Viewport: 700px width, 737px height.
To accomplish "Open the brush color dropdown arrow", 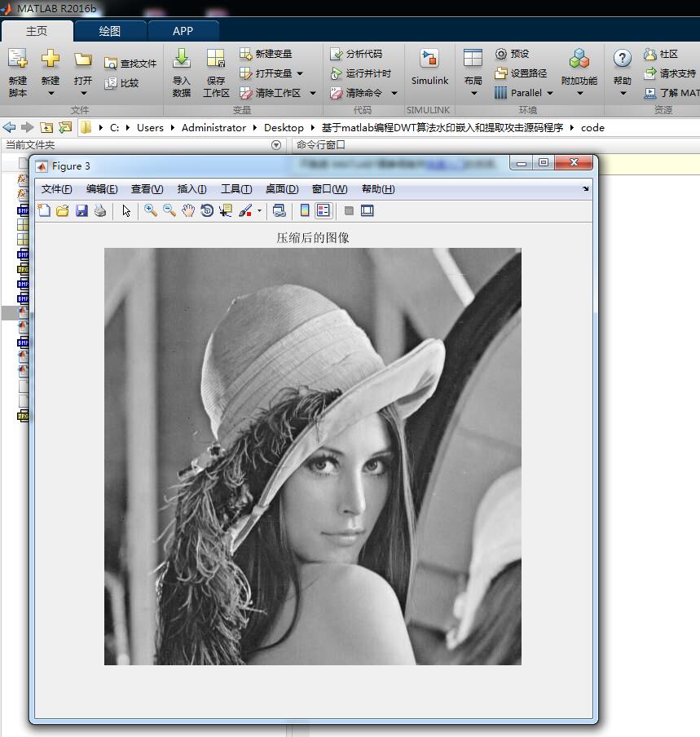I will point(259,210).
